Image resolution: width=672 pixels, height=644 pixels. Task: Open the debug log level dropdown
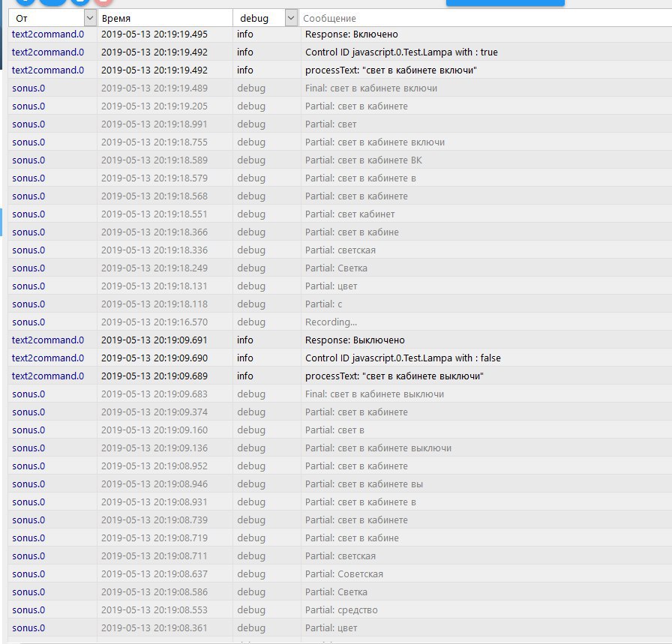(291, 18)
